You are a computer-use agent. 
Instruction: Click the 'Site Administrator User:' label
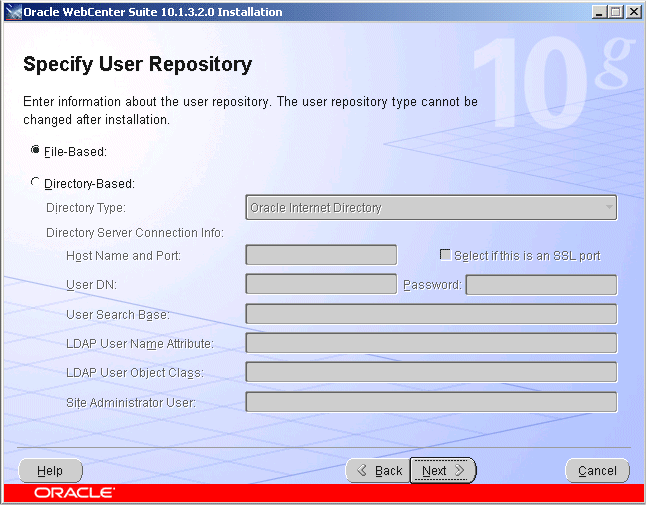pyautogui.click(x=131, y=402)
